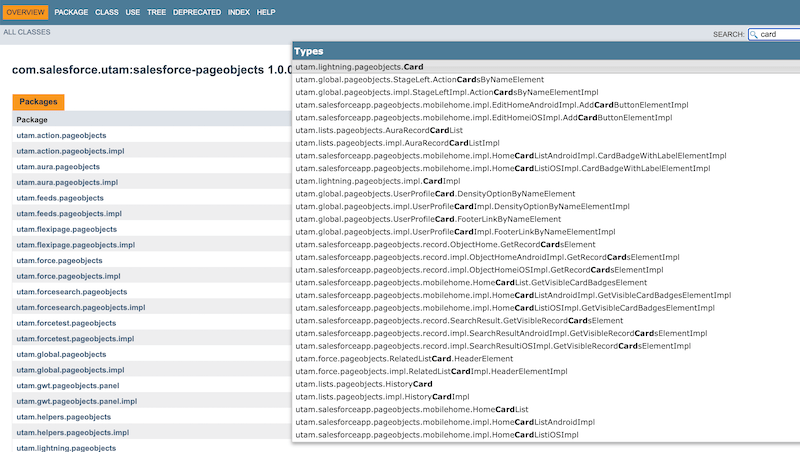Open the utam.feeds.pageobjects.impl package link

(x=69, y=213)
